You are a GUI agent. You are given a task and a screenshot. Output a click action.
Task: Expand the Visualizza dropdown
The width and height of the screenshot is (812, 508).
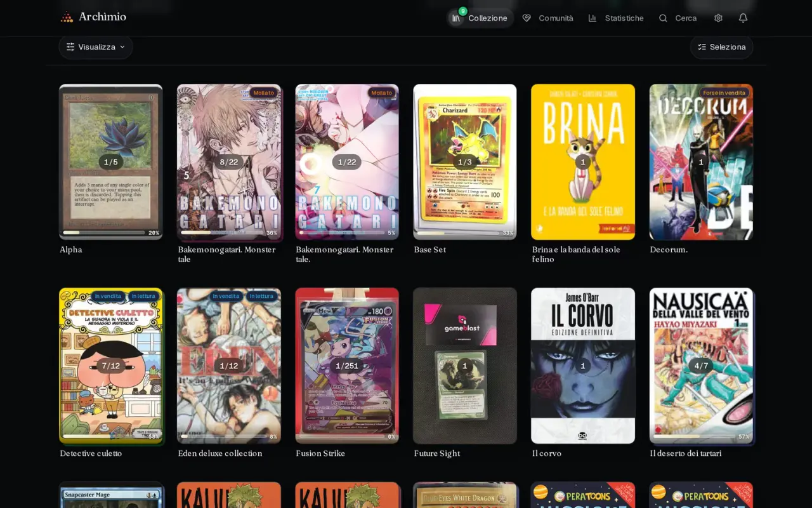(x=96, y=47)
